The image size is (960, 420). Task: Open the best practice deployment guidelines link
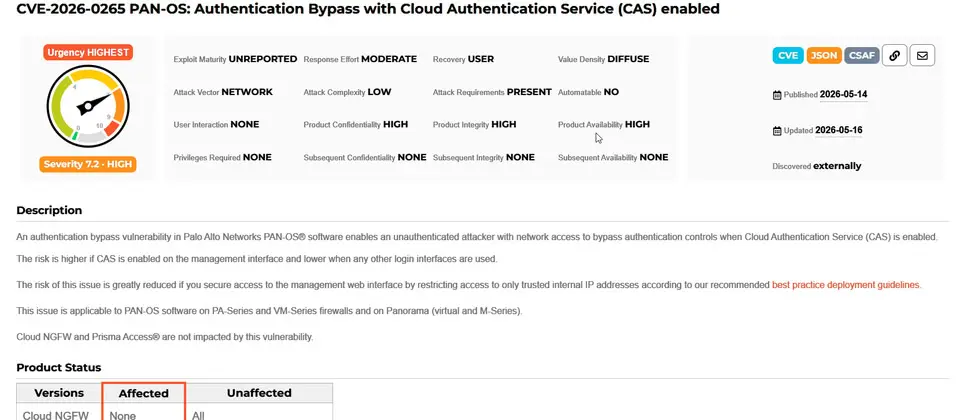point(846,285)
